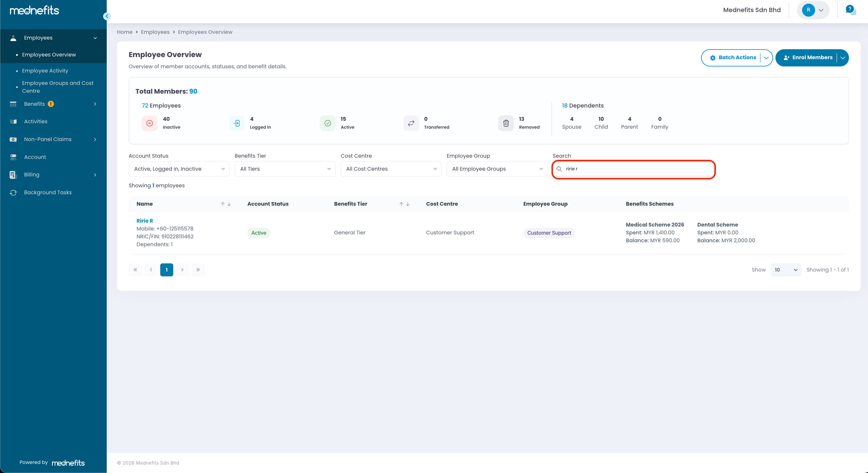Click the Logged in status icon
Screen dimensions: 868x473
pyautogui.click(x=237, y=123)
